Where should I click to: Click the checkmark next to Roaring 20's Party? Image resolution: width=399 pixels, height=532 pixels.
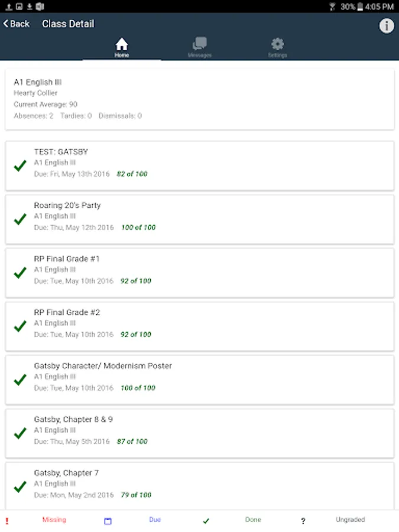click(x=20, y=219)
